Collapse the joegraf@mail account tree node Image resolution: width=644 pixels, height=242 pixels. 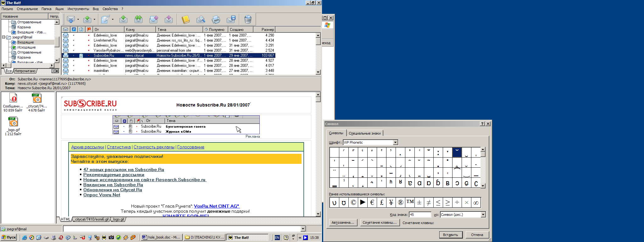point(4,37)
